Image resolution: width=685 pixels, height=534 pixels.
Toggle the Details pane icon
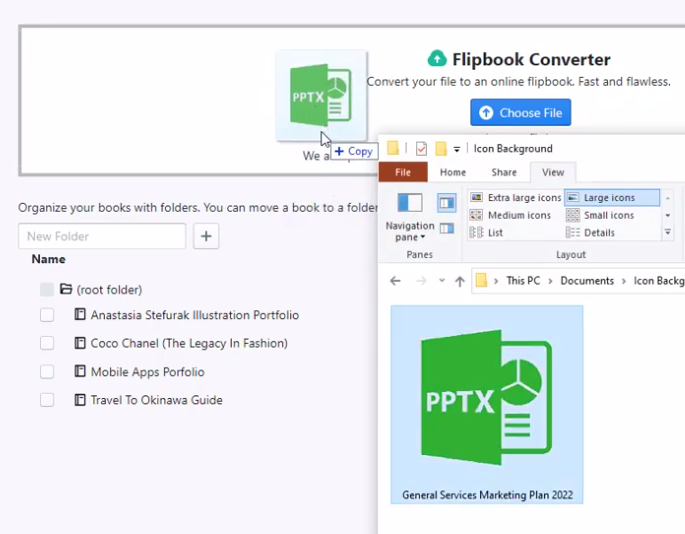click(x=446, y=228)
